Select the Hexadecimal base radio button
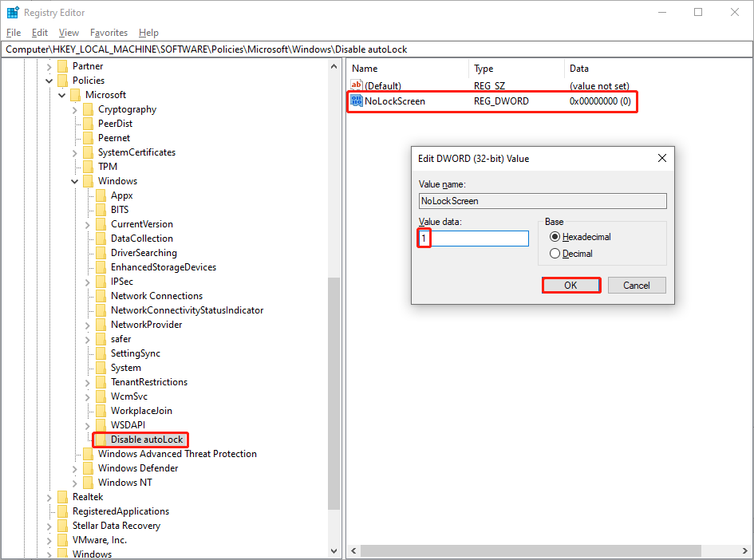 pyautogui.click(x=555, y=237)
